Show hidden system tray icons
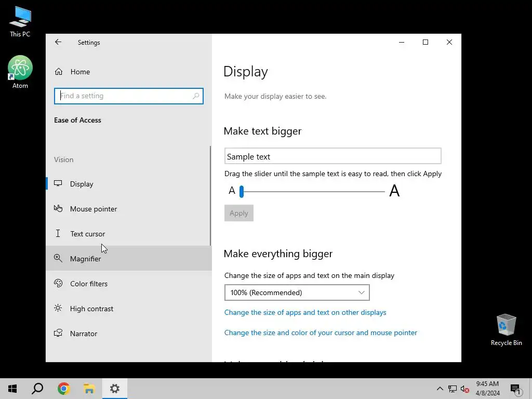The image size is (532, 399). pyautogui.click(x=440, y=389)
